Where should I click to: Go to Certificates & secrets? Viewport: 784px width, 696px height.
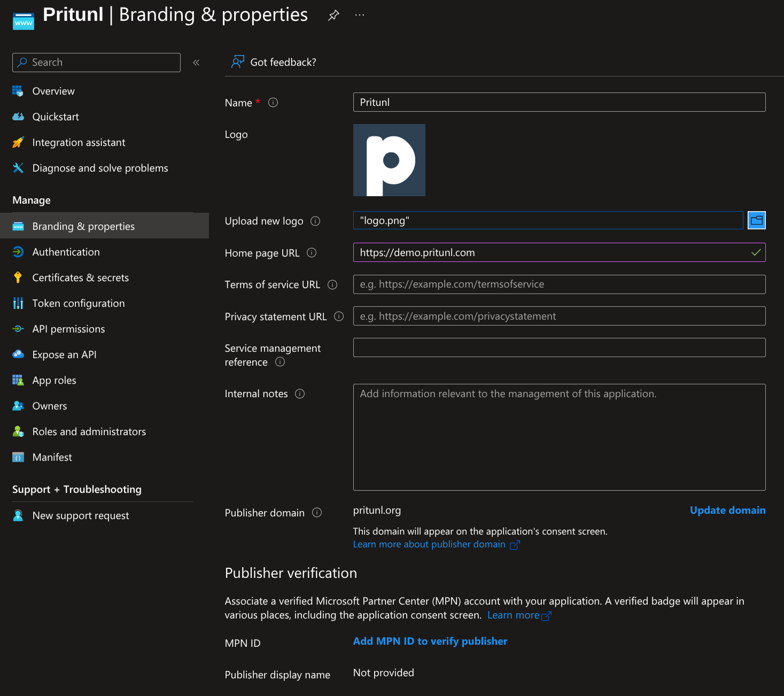pyautogui.click(x=80, y=277)
